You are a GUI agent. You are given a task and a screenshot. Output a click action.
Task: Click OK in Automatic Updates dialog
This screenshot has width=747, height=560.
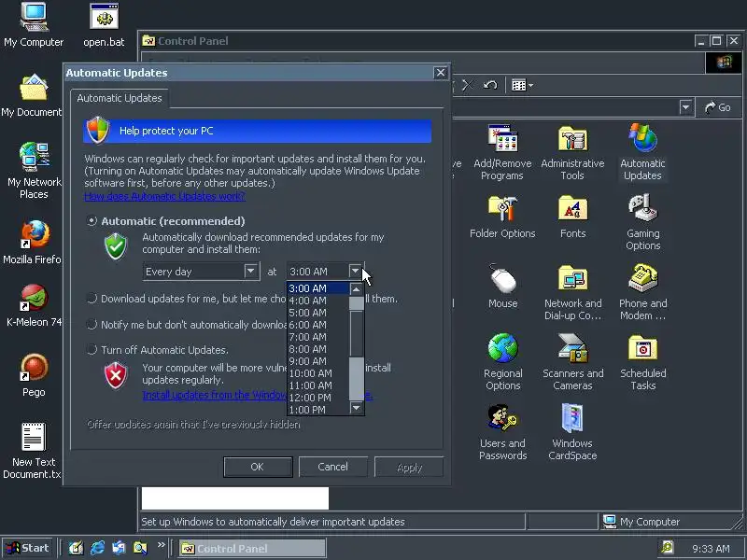pyautogui.click(x=258, y=467)
